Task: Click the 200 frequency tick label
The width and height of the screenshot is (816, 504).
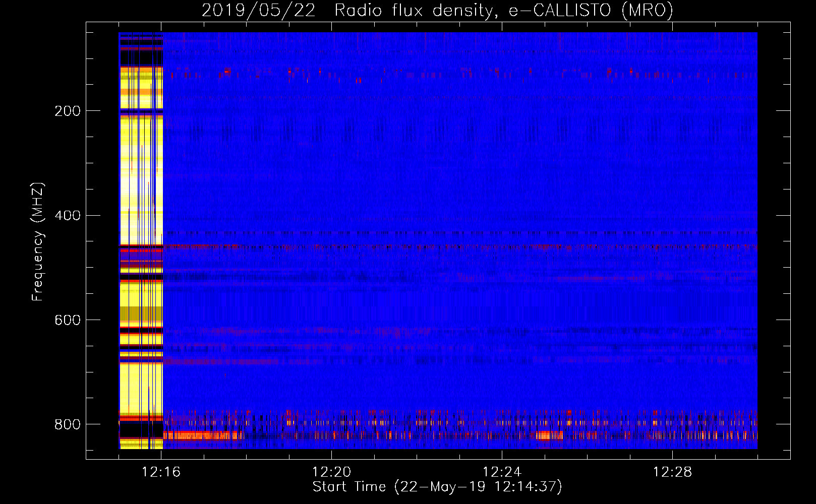Action: (68, 111)
